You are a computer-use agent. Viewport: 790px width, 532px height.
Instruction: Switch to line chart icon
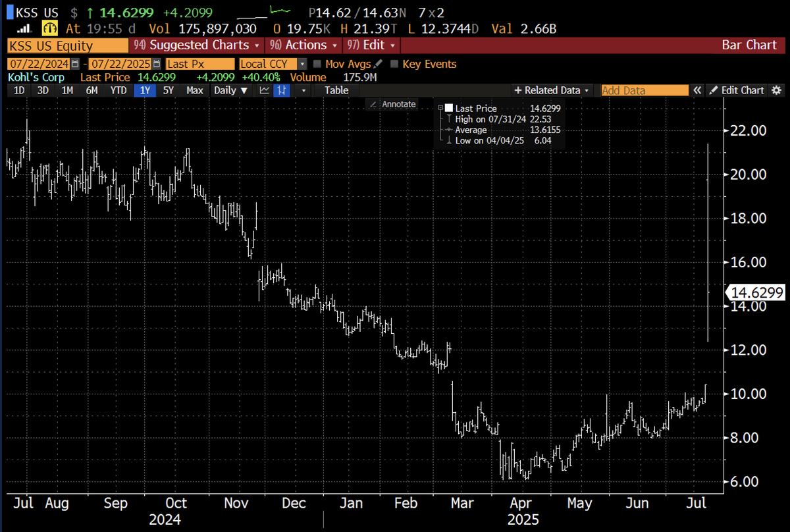pos(265,90)
